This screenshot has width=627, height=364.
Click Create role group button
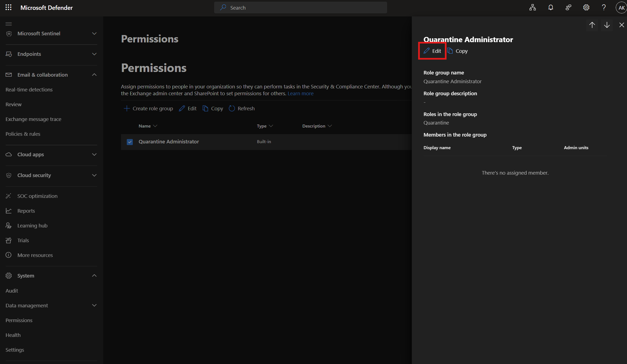click(148, 108)
